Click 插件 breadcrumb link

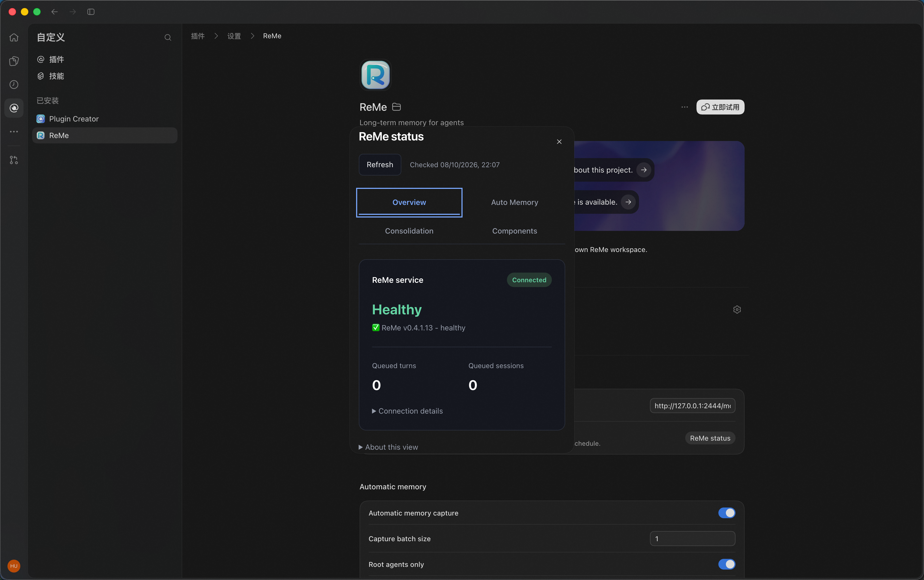point(198,36)
